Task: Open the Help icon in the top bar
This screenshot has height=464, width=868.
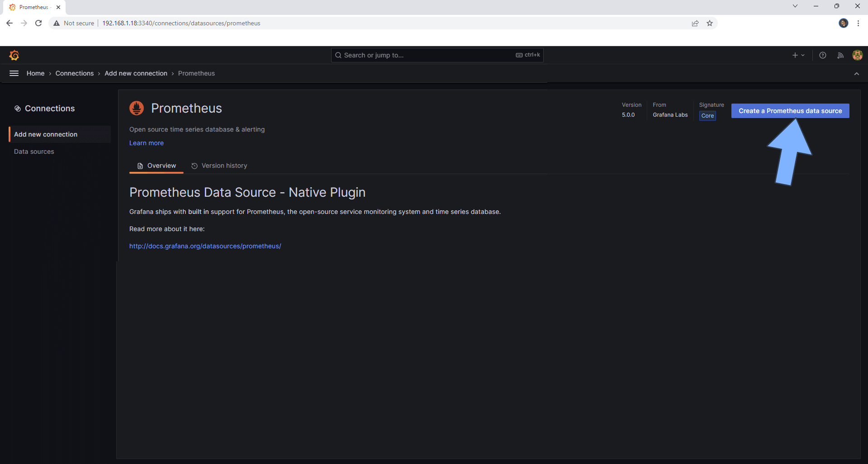Action: click(823, 55)
